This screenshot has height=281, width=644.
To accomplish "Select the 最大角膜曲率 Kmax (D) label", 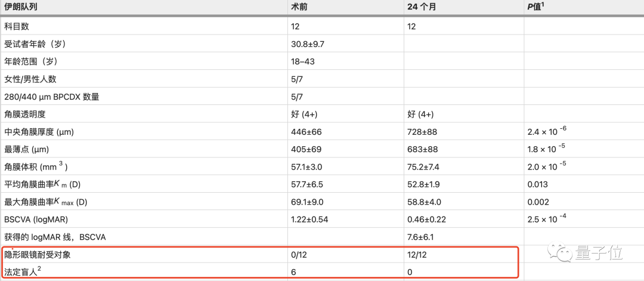I will [45, 202].
